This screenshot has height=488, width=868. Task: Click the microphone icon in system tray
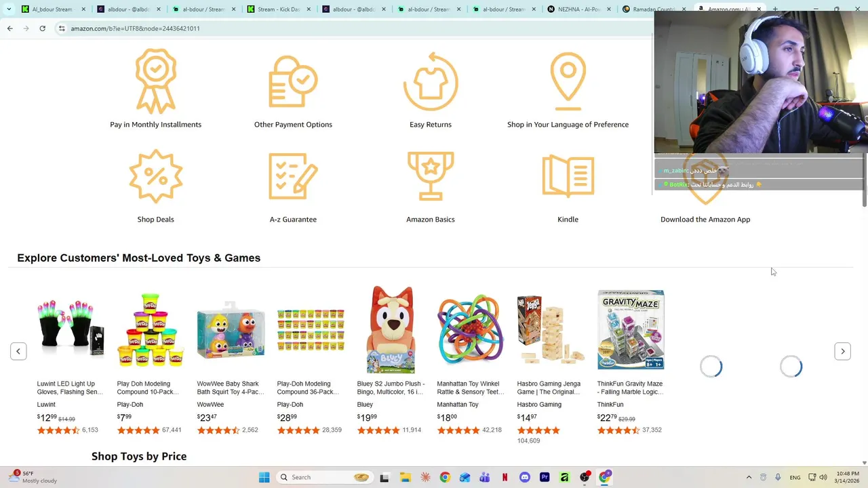coord(778,477)
